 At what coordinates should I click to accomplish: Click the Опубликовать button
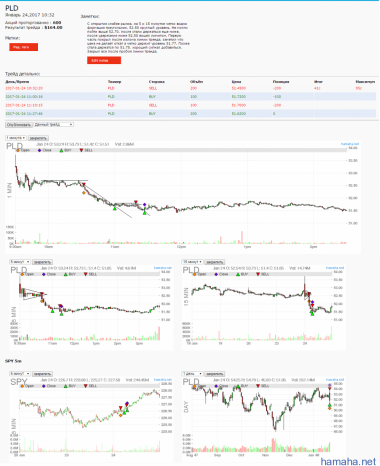point(19,125)
